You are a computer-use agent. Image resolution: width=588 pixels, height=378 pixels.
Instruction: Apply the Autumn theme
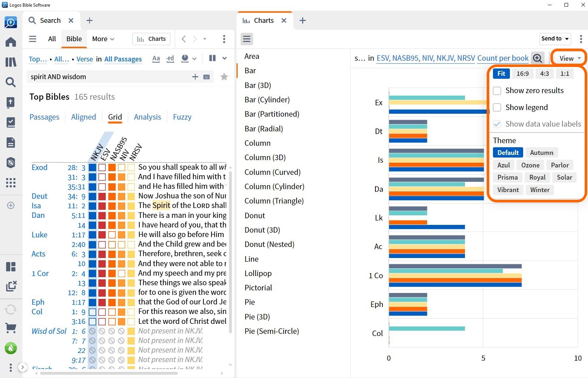tap(541, 153)
